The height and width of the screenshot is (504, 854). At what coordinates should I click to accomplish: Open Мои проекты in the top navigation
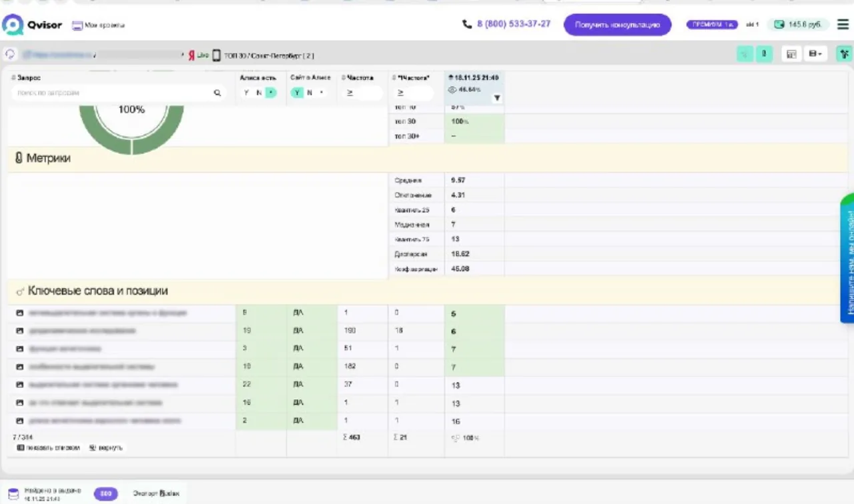tap(99, 25)
